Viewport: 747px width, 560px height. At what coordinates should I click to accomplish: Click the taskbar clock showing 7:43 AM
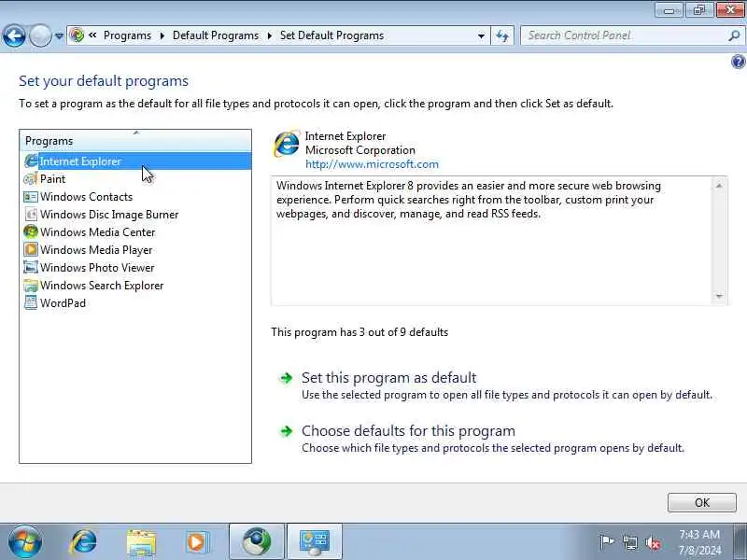click(x=699, y=542)
